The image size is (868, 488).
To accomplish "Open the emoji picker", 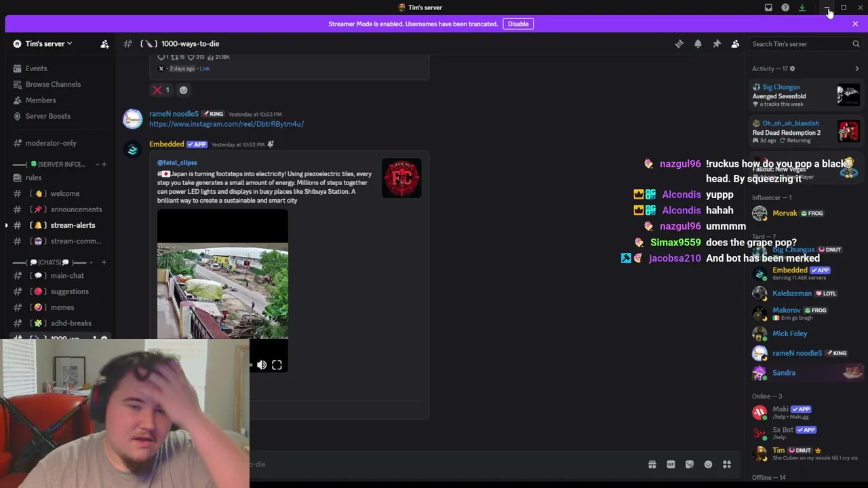I will point(708,464).
